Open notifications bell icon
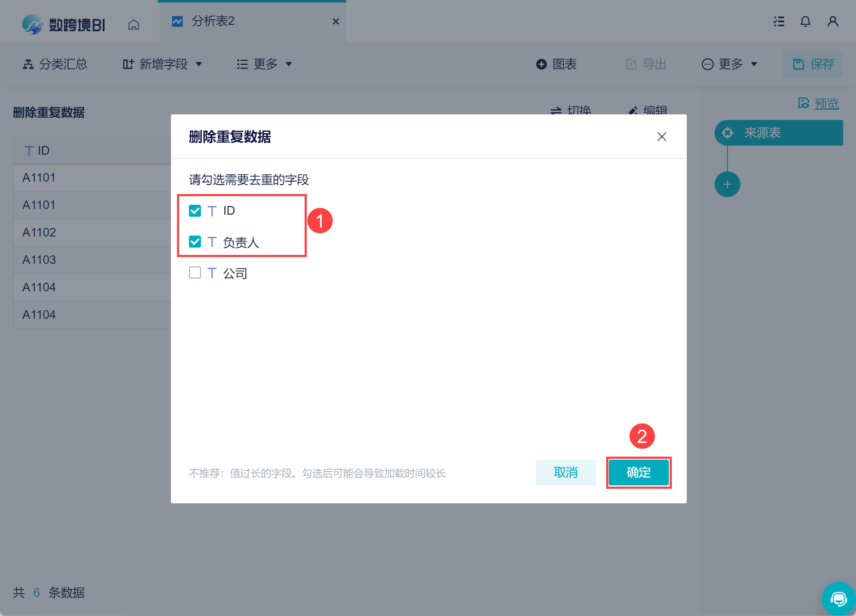The image size is (856, 616). 805,21
